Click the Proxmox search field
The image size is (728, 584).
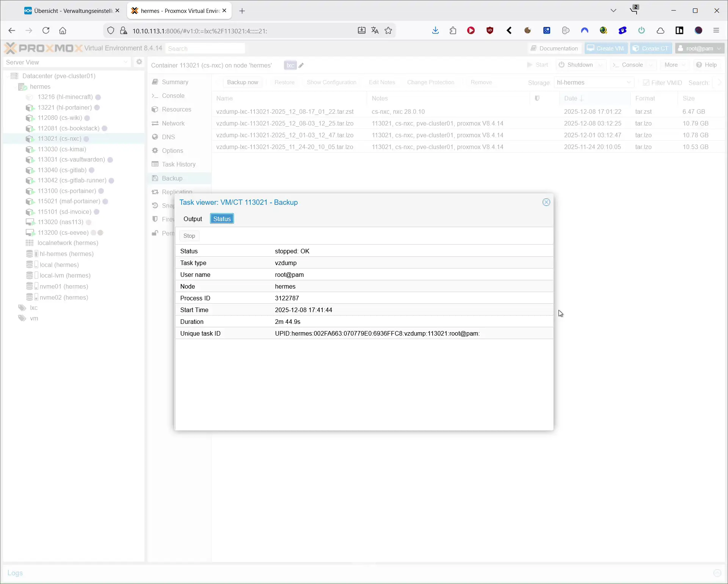pos(205,48)
